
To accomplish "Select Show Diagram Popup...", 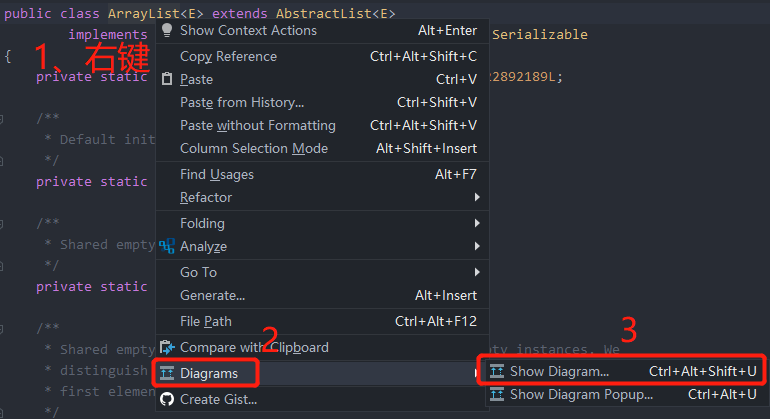I will pyautogui.click(x=626, y=394).
